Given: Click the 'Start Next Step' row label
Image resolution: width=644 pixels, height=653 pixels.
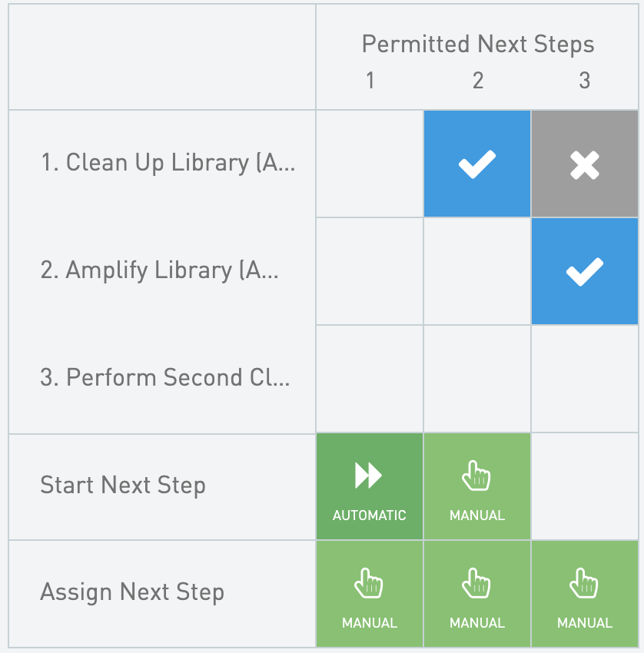Looking at the screenshot, I should [x=123, y=486].
